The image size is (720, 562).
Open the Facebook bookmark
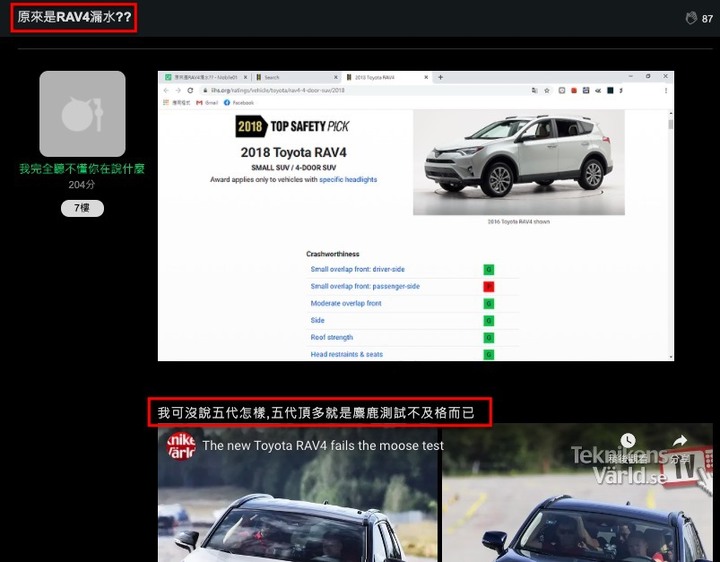point(239,103)
